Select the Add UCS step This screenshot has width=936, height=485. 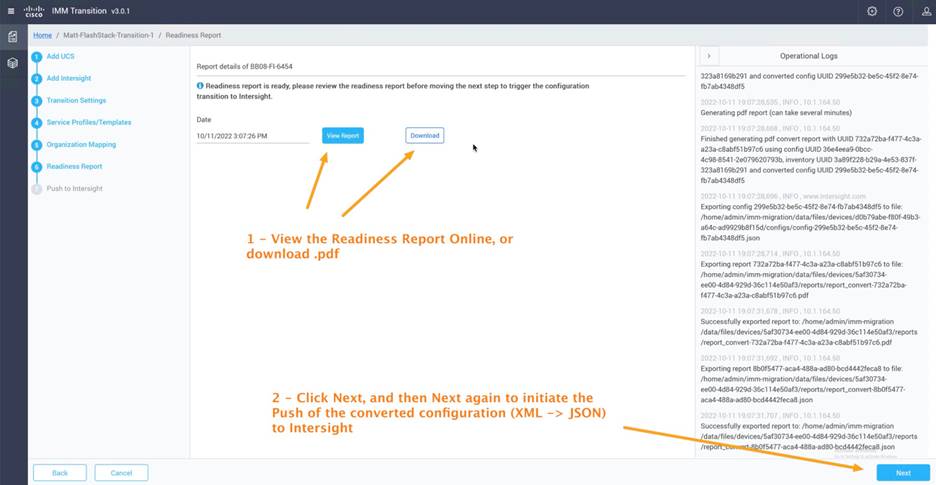(60, 56)
